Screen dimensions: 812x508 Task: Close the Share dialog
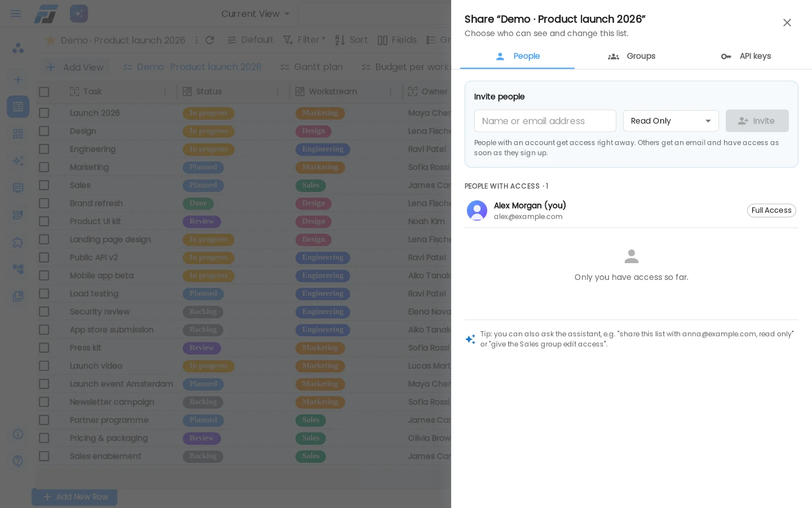pos(787,22)
